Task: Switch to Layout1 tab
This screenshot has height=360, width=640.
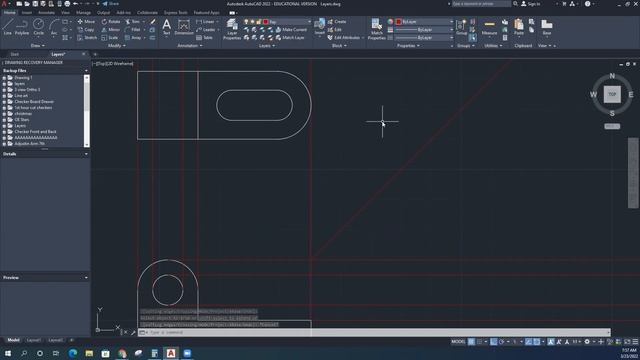Action: point(33,340)
